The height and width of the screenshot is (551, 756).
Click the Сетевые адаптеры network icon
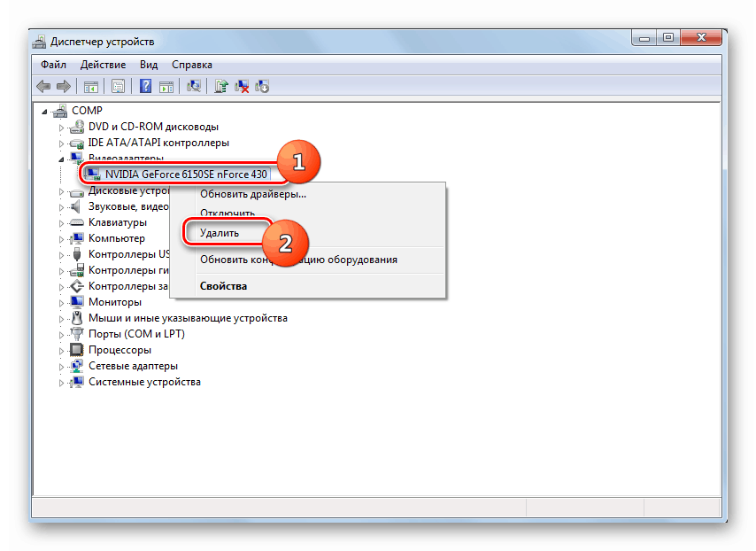pyautogui.click(x=77, y=366)
